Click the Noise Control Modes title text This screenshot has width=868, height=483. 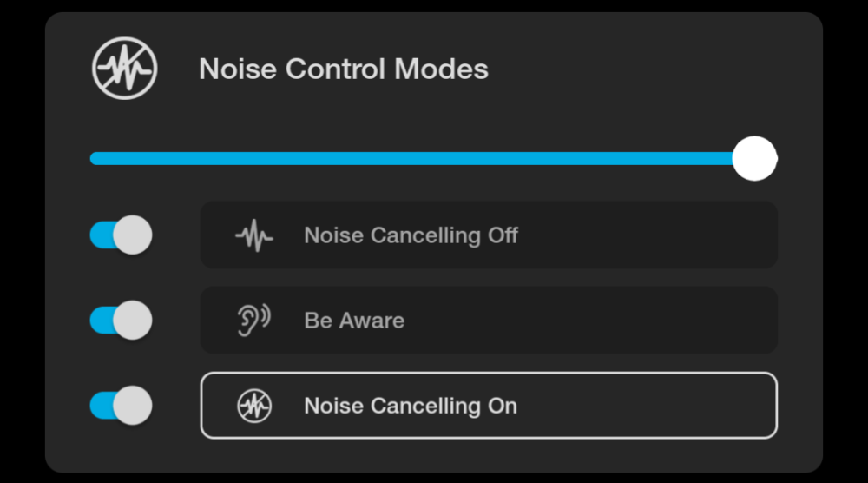click(x=344, y=69)
